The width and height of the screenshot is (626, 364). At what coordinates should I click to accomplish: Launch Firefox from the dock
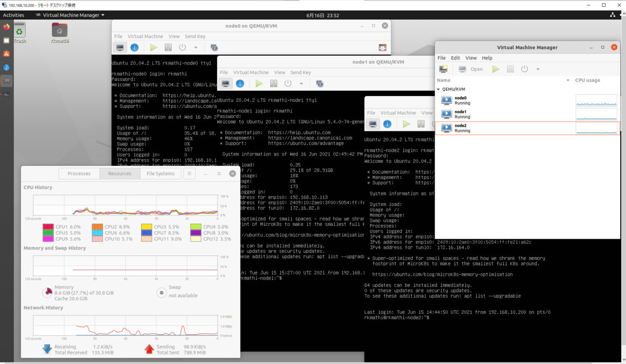[x=6, y=27]
